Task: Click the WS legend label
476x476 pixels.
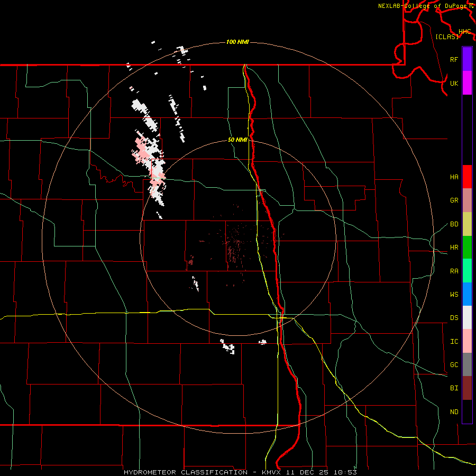Action: tap(454, 294)
